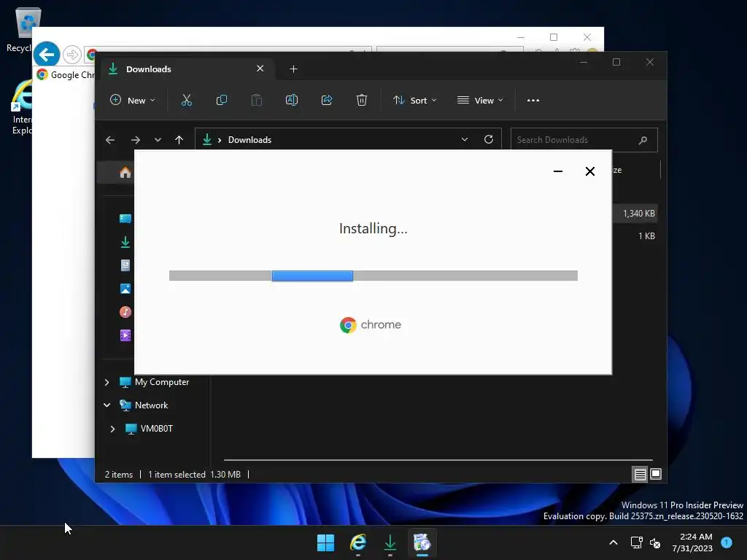Select VM0B0T in navigation tree
747x560 pixels.
tap(156, 429)
